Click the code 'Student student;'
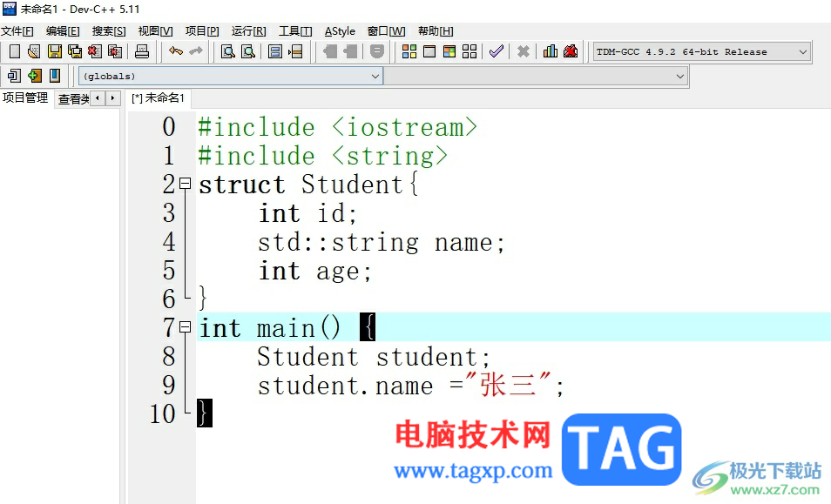831x504 pixels. click(x=374, y=357)
